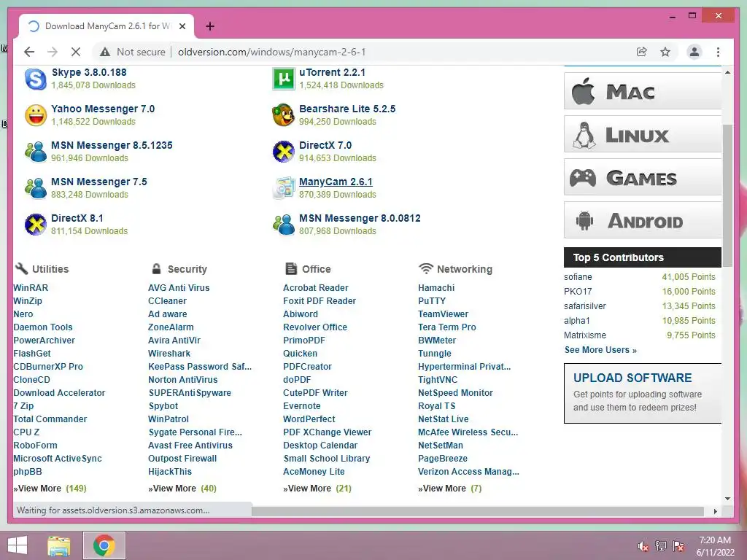Open the CCleaner link under Security
The image size is (747, 560).
(167, 301)
